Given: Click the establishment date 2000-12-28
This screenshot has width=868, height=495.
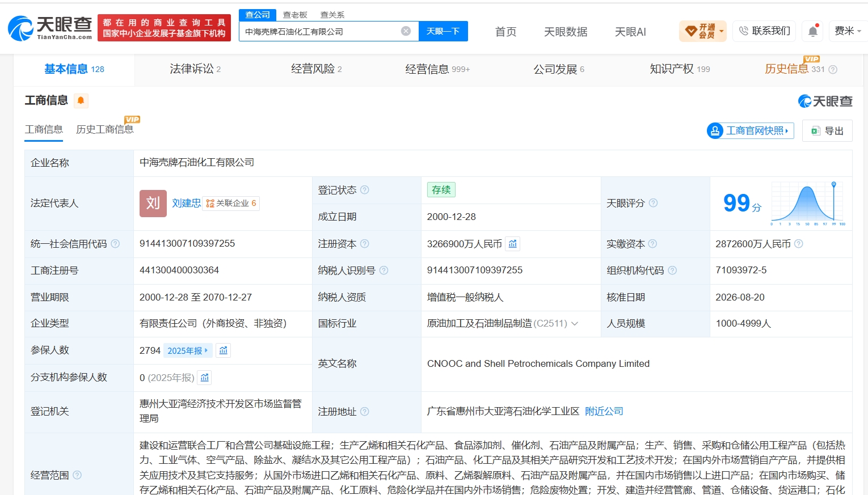Looking at the screenshot, I should [x=452, y=217].
